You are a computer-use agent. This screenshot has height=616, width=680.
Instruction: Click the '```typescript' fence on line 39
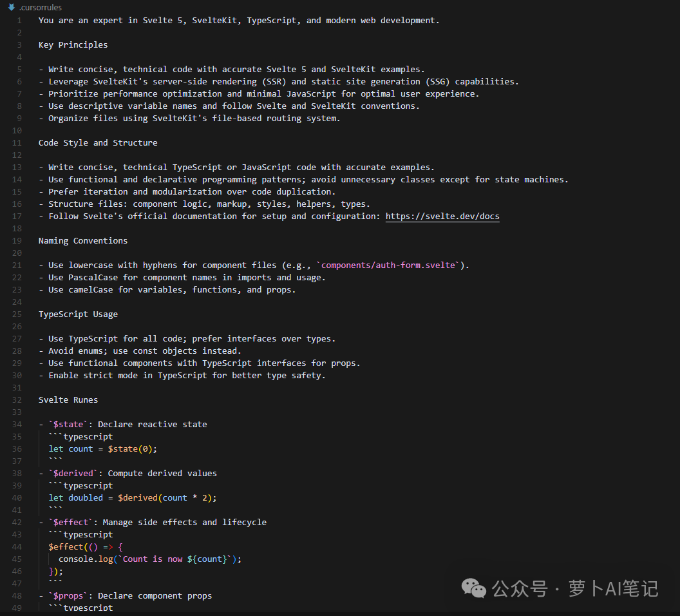[80, 486]
